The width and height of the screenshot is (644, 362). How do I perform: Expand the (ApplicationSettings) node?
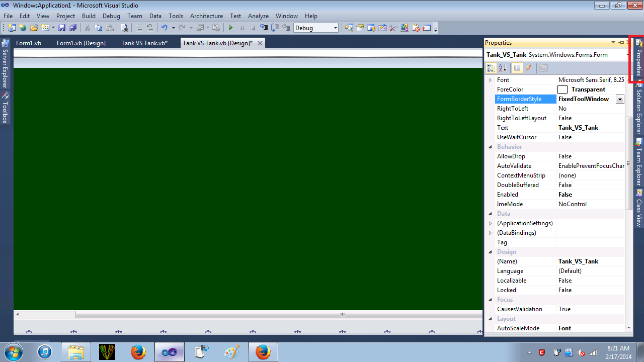pos(491,223)
